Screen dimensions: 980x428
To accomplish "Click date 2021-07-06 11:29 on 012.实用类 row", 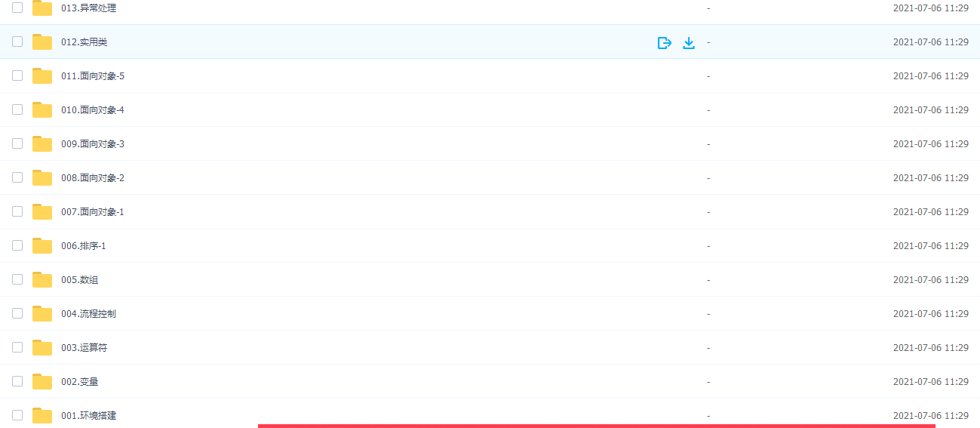I will point(931,42).
